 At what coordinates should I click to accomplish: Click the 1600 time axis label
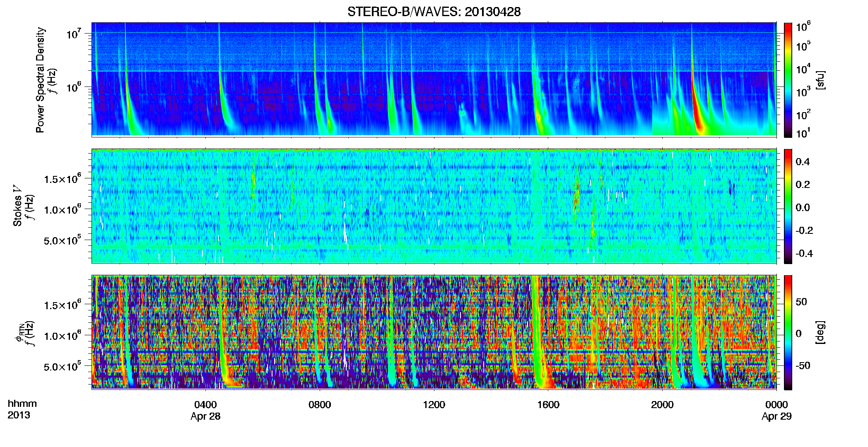(x=548, y=404)
